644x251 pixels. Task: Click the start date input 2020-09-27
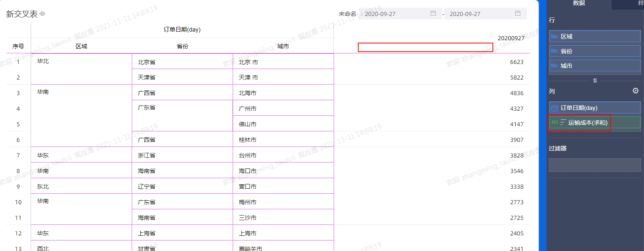(x=394, y=14)
